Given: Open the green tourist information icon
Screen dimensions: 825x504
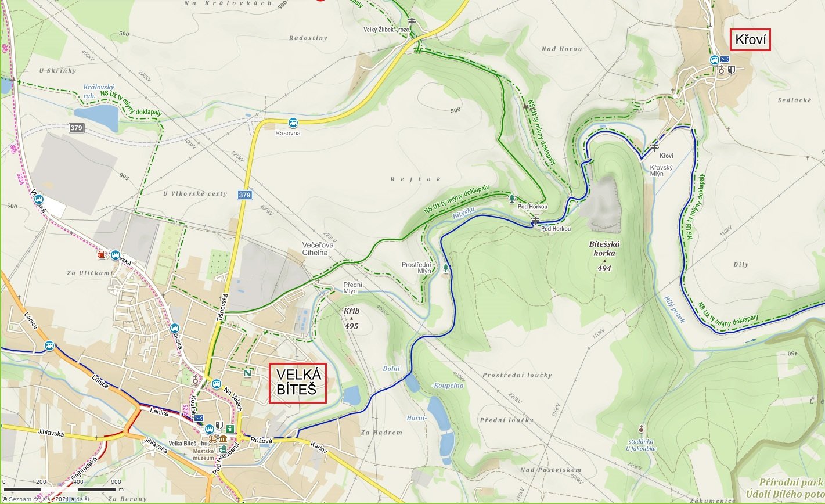Looking at the screenshot, I should tap(230, 429).
